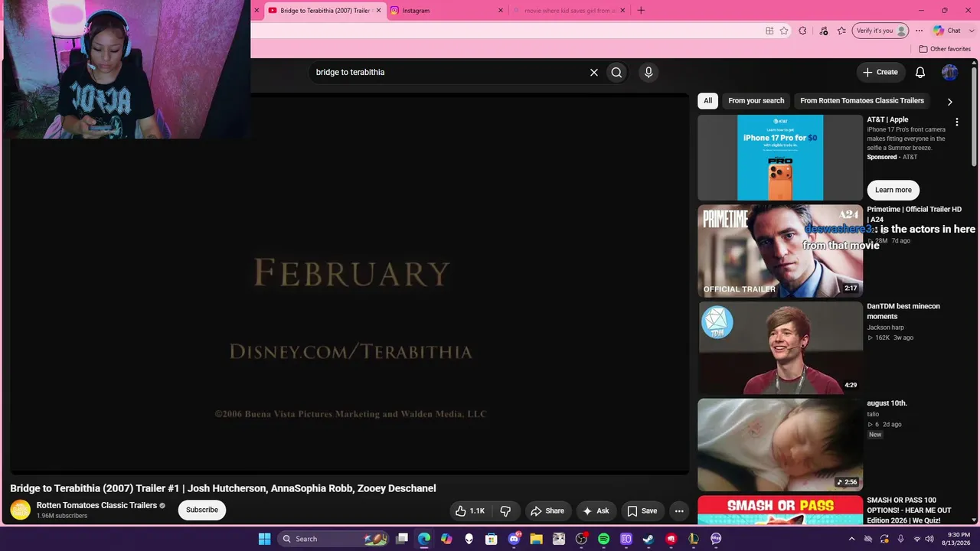The height and width of the screenshot is (551, 980).
Task: Open the 'august 10th.' video thumbnail
Action: click(780, 445)
